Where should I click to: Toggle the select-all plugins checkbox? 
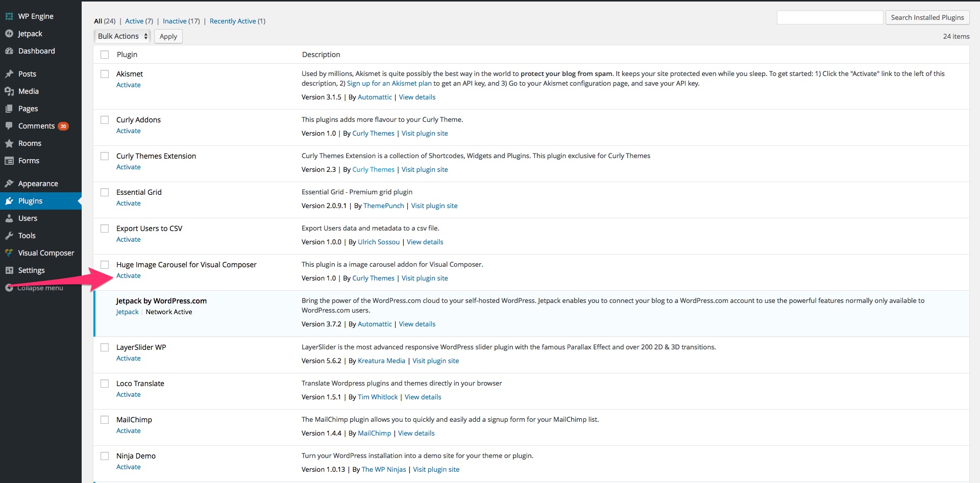(105, 55)
